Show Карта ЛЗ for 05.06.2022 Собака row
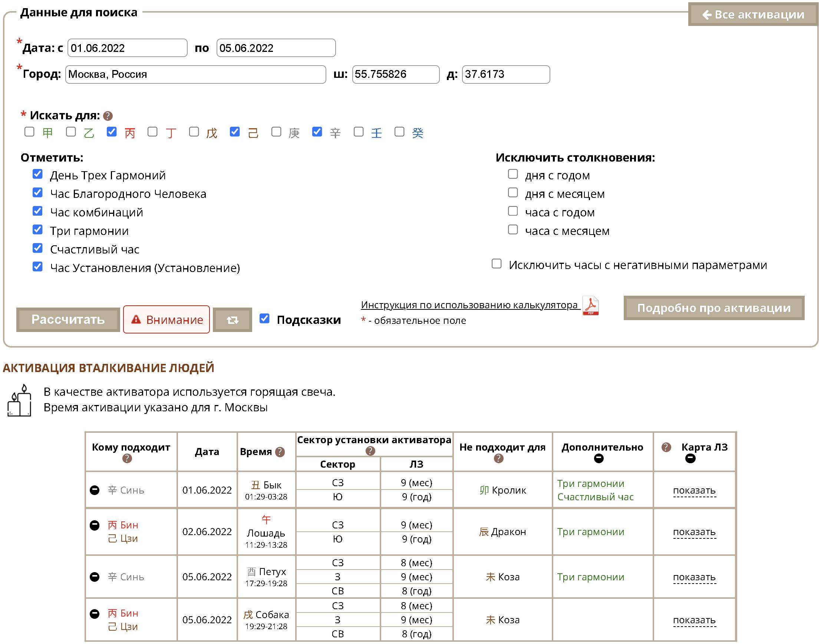The height and width of the screenshot is (644, 821). [x=694, y=621]
